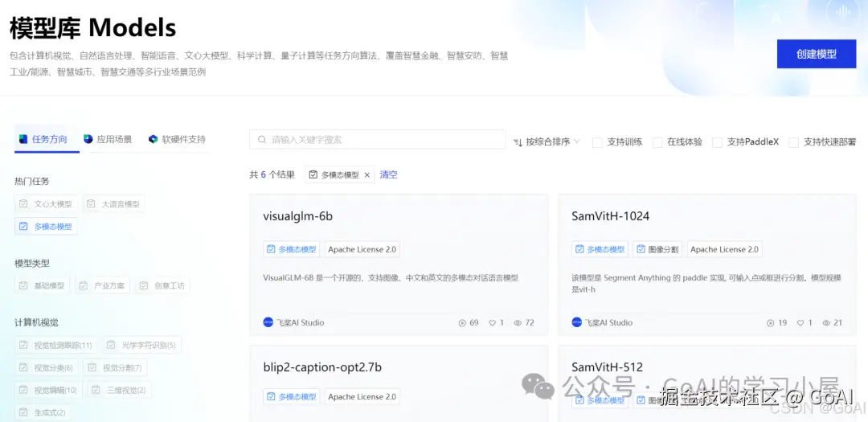Click the VisualGLM-6B description text

tap(391, 278)
